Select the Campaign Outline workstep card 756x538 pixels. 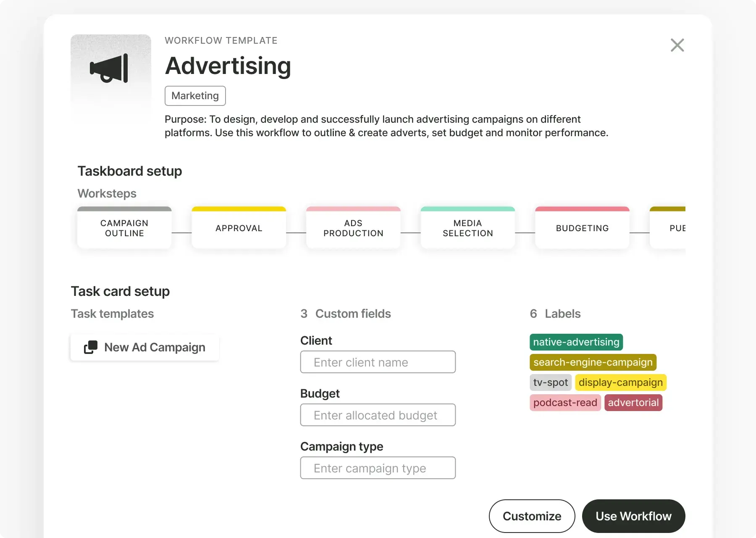click(x=124, y=228)
